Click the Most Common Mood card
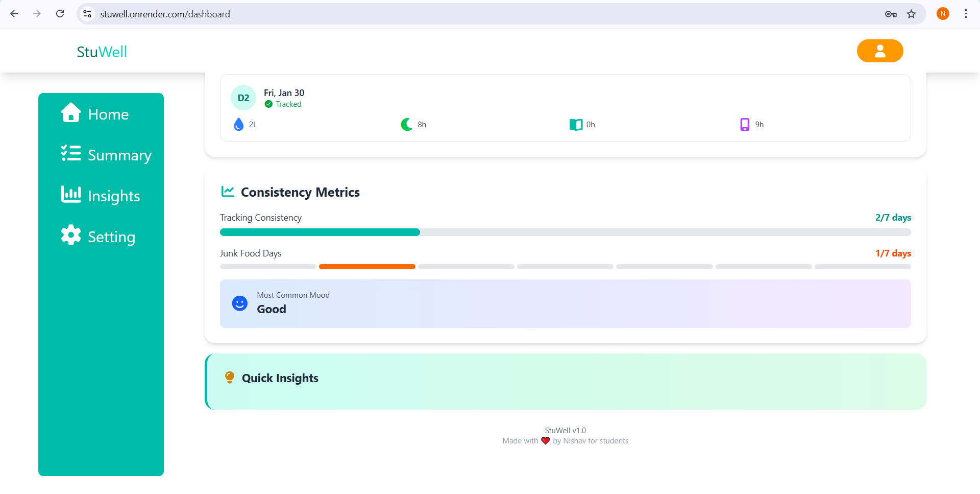 click(x=566, y=303)
